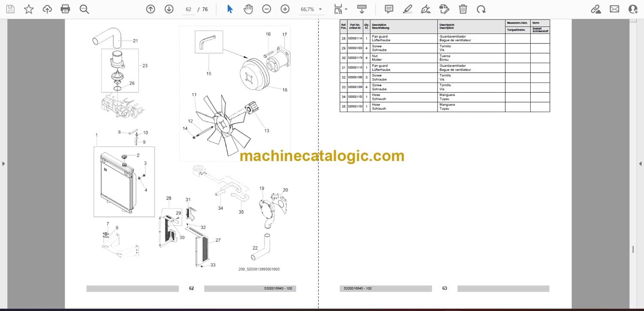The width and height of the screenshot is (644, 311).
Task: Click part number 5200021153
Action: [355, 107]
